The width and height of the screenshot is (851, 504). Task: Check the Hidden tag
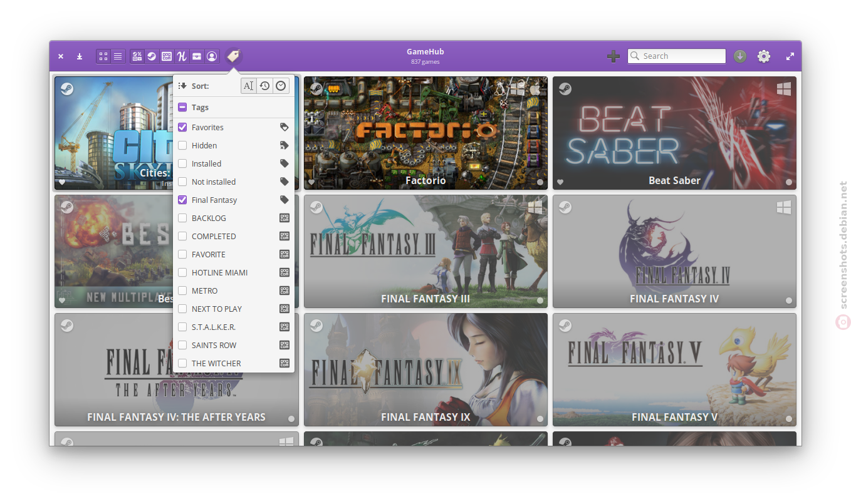pyautogui.click(x=182, y=145)
